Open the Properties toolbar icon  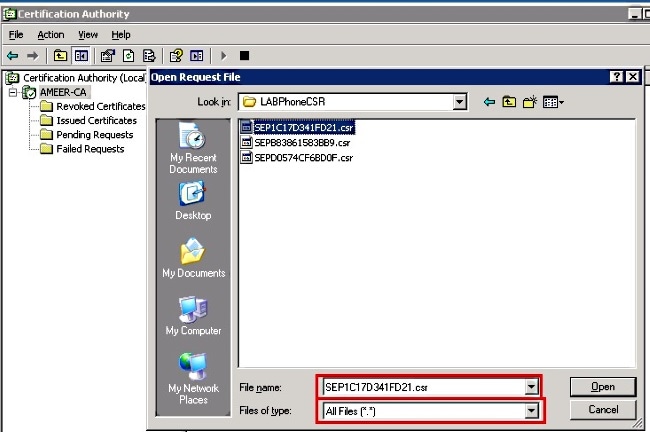[108, 56]
